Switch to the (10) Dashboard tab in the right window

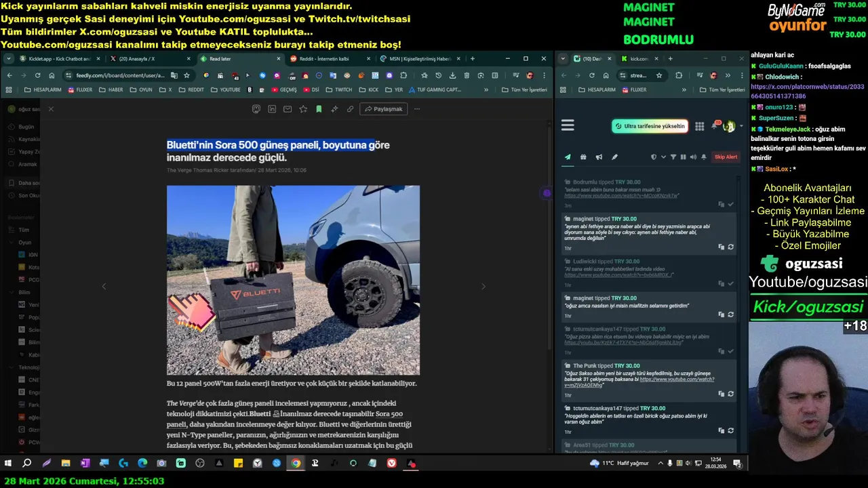tap(592, 59)
